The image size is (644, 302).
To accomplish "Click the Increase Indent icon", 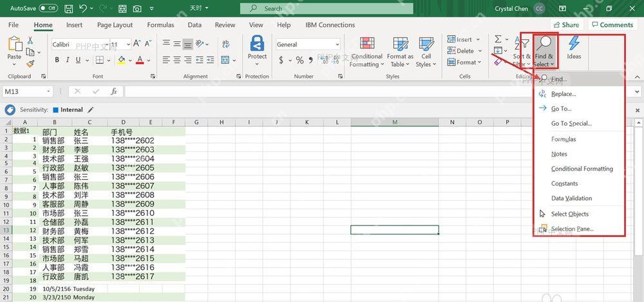I will coord(211,60).
